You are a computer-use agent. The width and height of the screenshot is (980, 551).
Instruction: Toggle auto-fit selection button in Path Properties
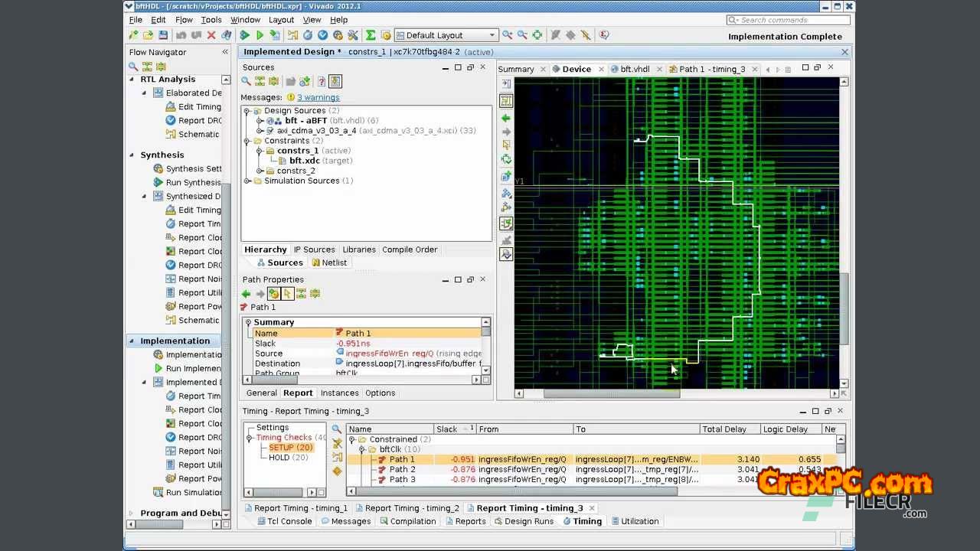tap(273, 294)
